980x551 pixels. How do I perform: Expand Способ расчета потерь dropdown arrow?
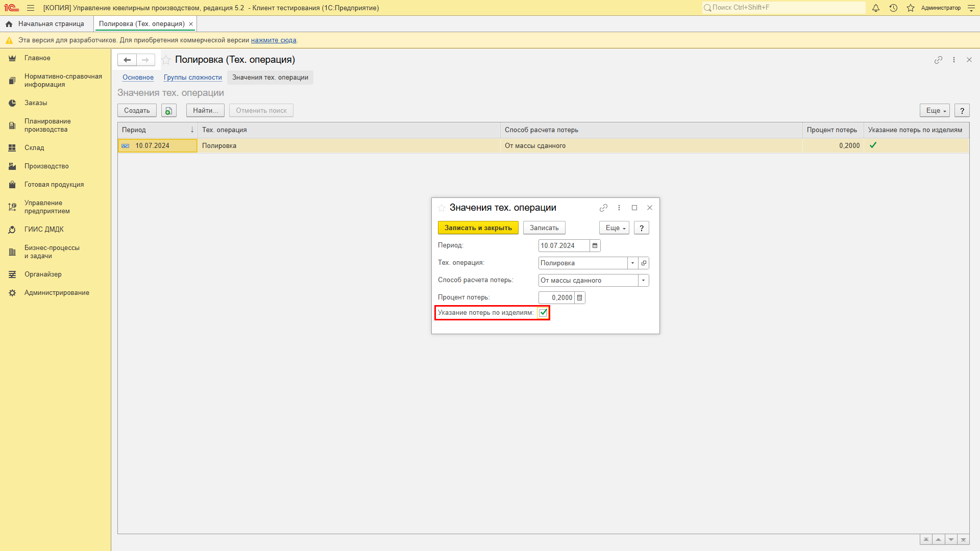[x=643, y=280]
